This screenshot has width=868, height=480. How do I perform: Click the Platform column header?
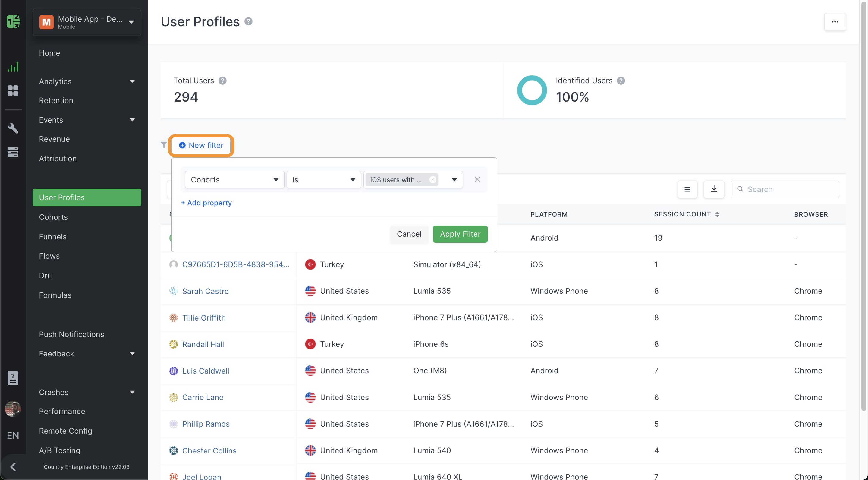pos(549,214)
